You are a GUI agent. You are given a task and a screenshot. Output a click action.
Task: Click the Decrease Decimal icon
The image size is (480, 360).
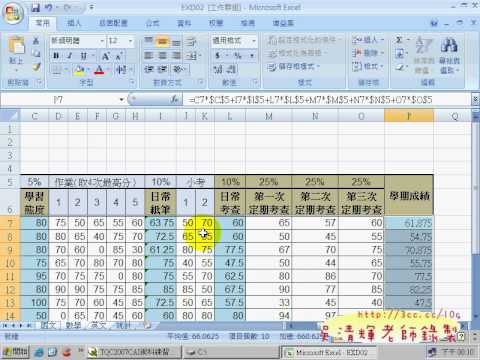click(232, 69)
